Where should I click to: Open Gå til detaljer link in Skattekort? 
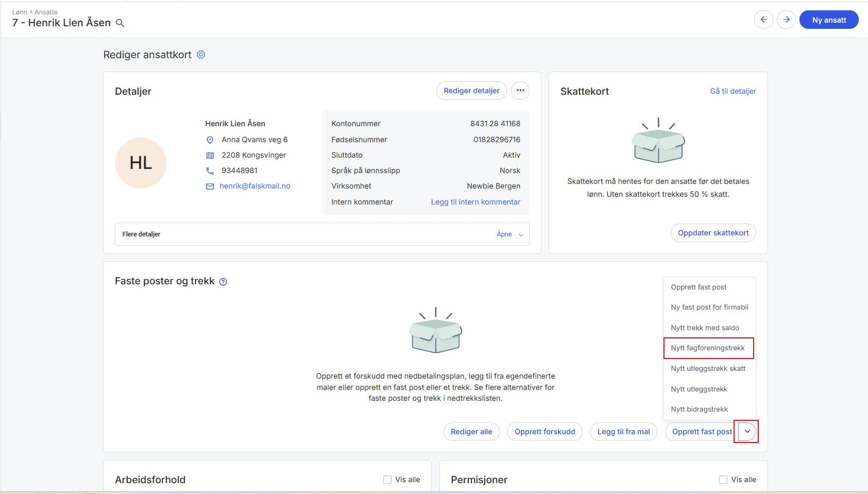coord(733,91)
